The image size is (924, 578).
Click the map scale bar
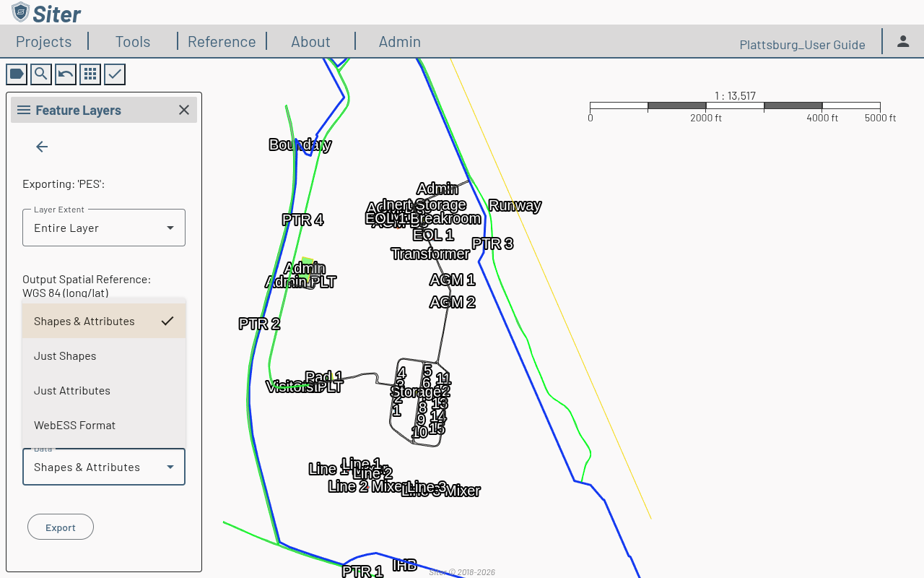[x=735, y=106]
